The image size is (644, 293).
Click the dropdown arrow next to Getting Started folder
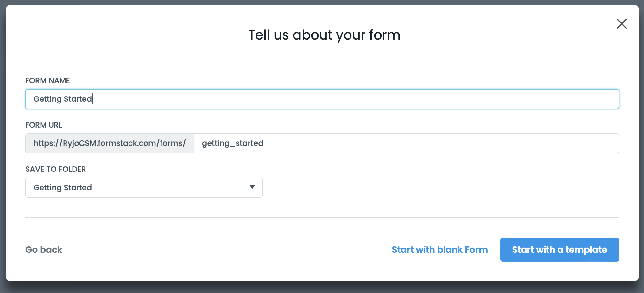coord(252,187)
